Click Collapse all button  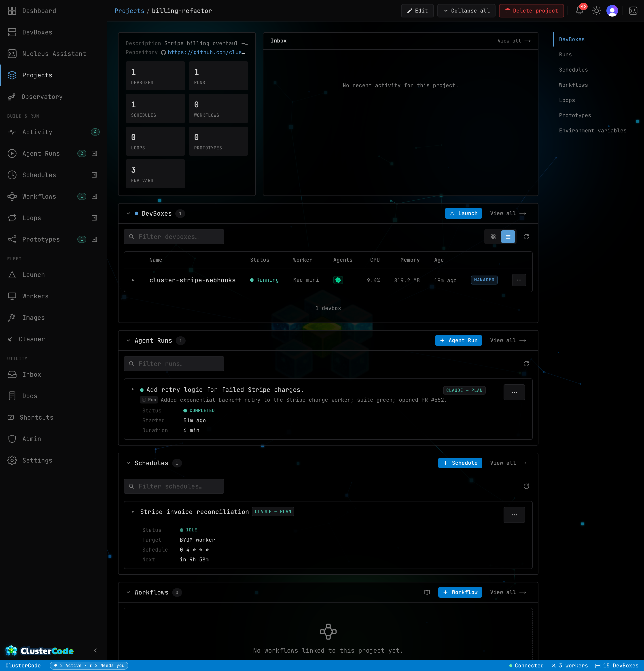click(466, 11)
